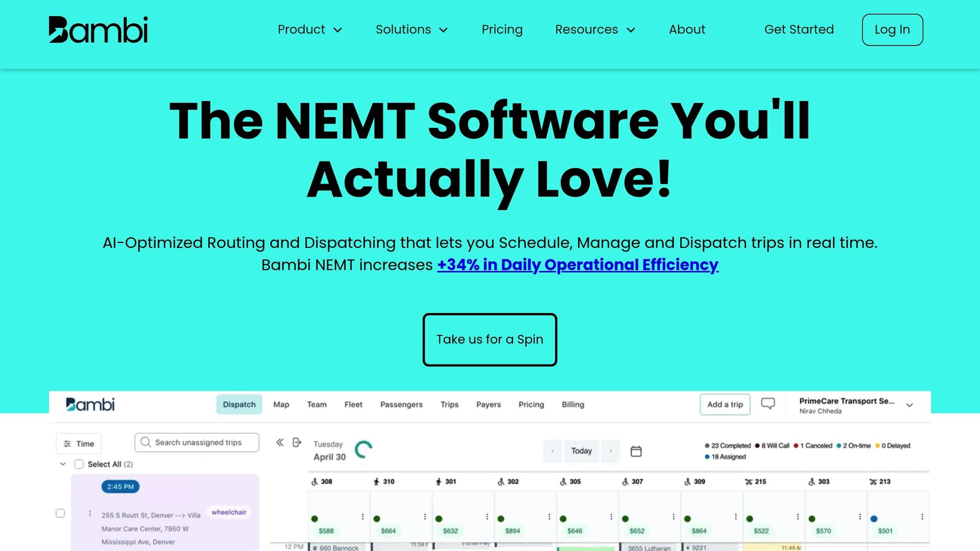
Task: Click the stretcher icon for vehicle 215
Action: pos(748,482)
